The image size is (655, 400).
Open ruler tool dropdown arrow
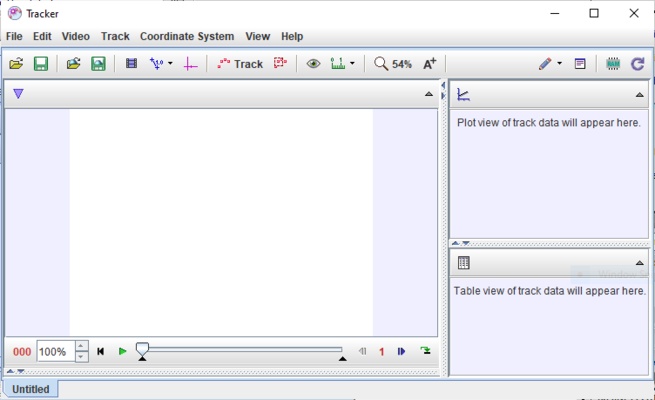(x=352, y=63)
